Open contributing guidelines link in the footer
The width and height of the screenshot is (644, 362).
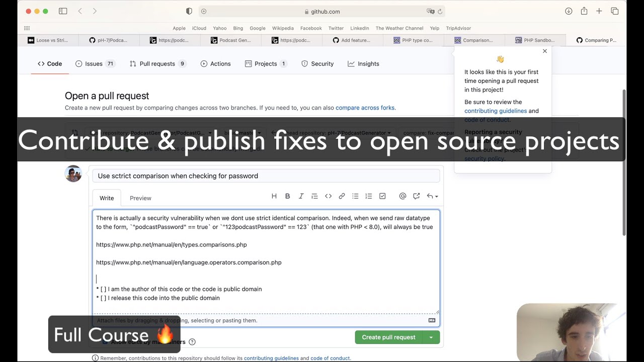pyautogui.click(x=271, y=358)
